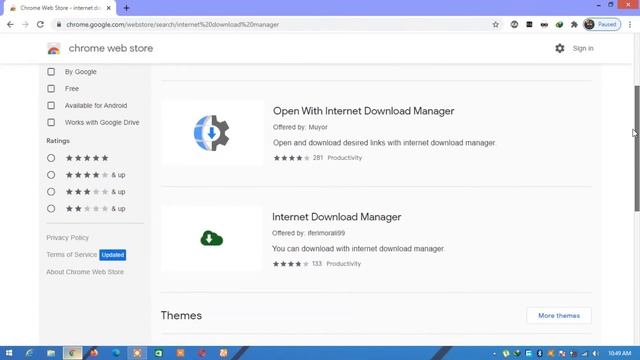Screen dimensions: 640x360
Task: Open the 'Open With Internet Download Manager' title
Action: pyautogui.click(x=363, y=111)
